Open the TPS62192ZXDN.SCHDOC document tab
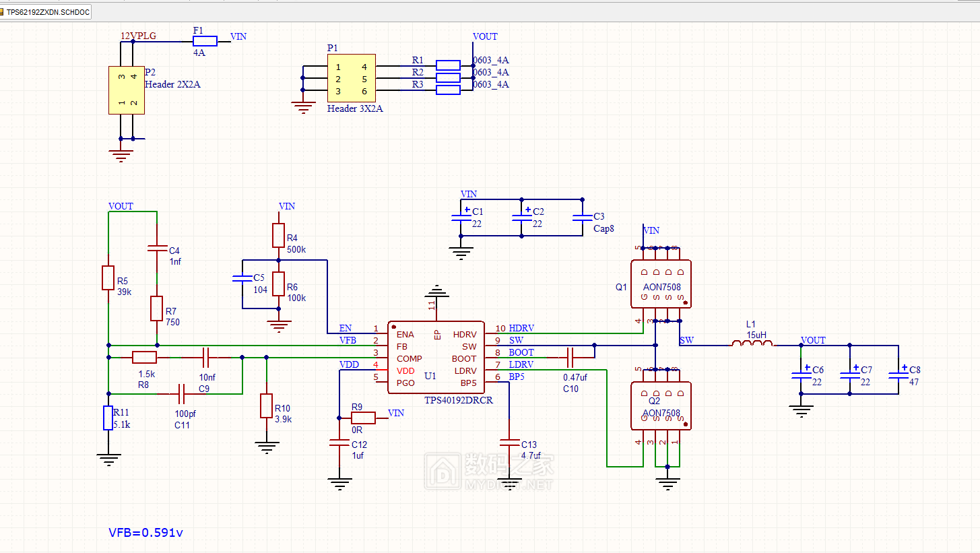This screenshot has width=980, height=553. (x=46, y=12)
